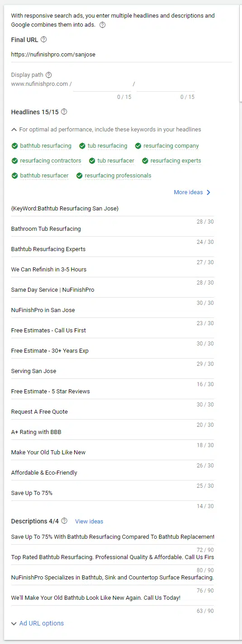Select the tub resurfacer keyword suggestion
The image size is (242, 644).
click(116, 161)
